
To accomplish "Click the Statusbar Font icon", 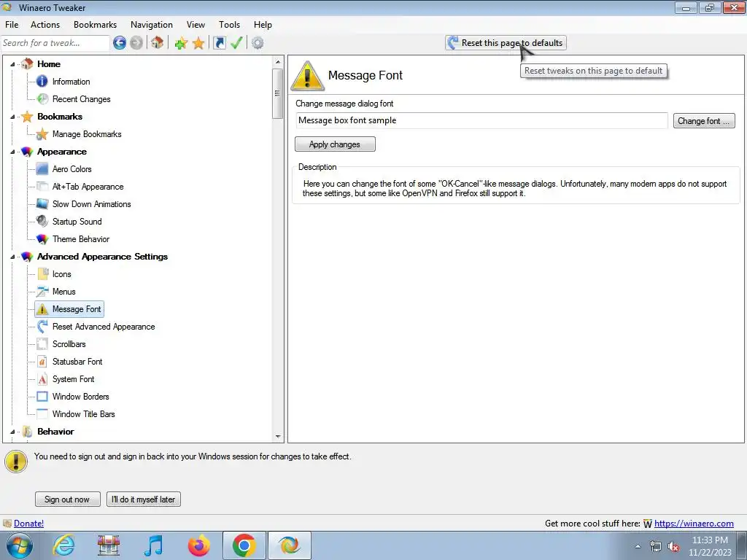I will [42, 362].
